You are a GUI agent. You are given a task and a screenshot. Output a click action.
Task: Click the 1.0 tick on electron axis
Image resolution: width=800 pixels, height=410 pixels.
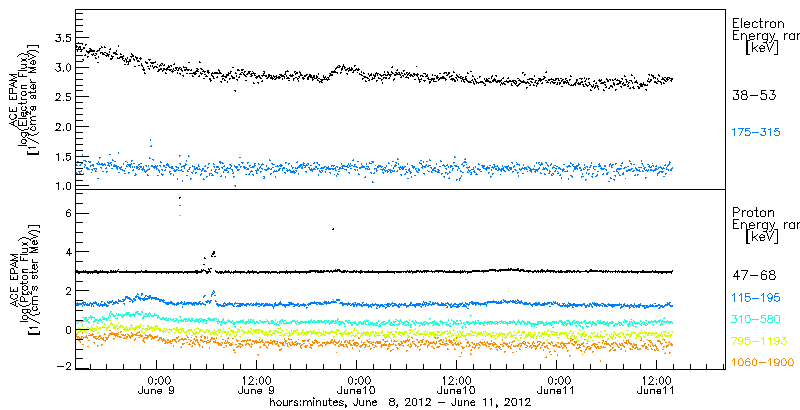coord(61,186)
